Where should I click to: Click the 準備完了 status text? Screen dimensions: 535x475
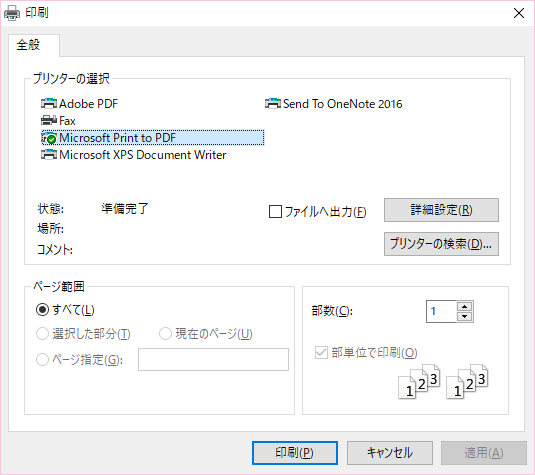coord(125,208)
